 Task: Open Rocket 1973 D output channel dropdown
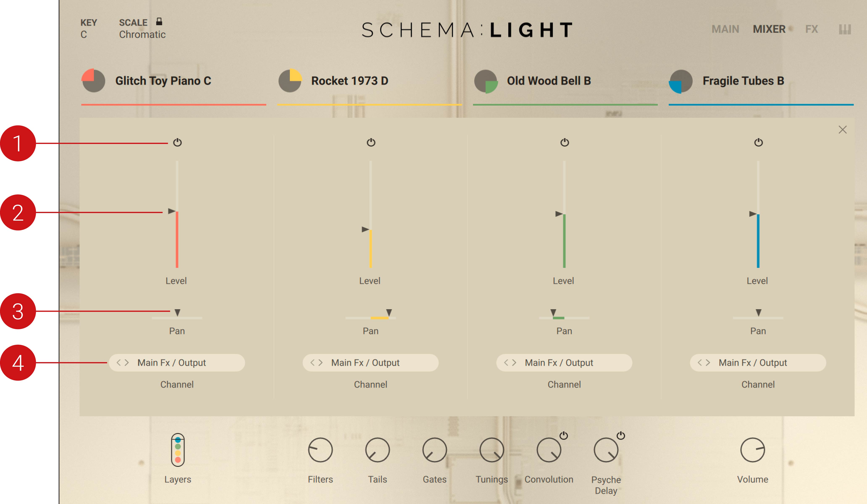(370, 363)
